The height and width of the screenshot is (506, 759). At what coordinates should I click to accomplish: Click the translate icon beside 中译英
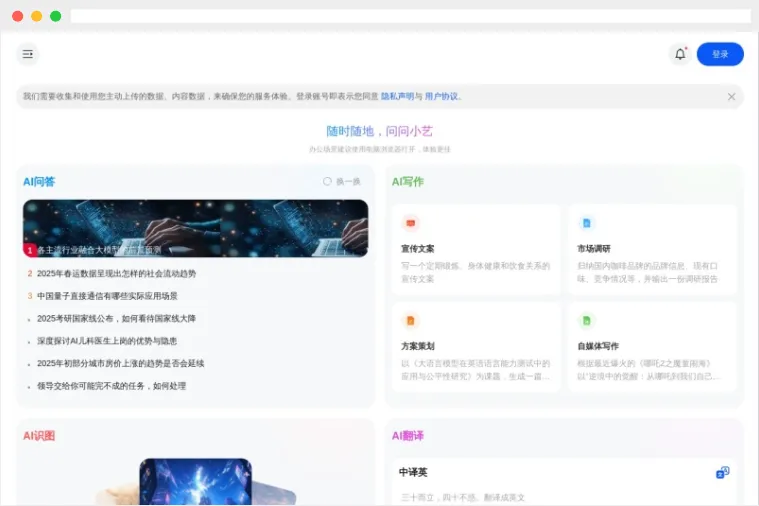click(722, 472)
